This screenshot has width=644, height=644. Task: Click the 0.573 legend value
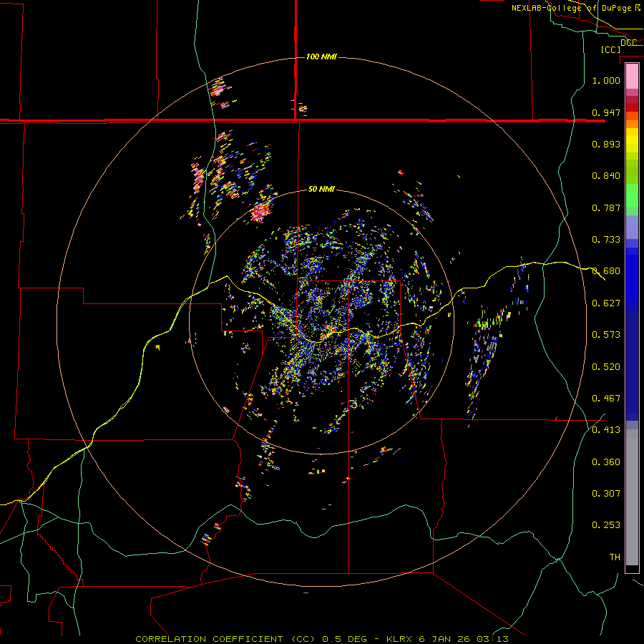(x=606, y=335)
